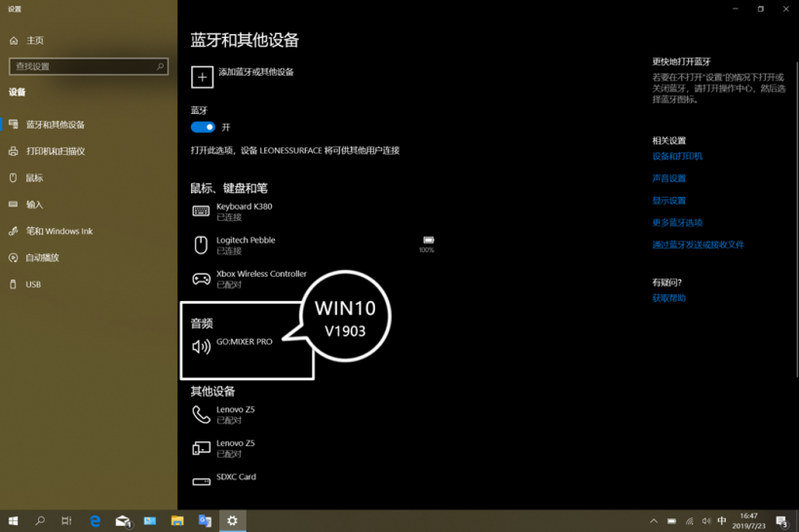Click the device-cast icon of second Lenovo Z5
This screenshot has width=799, height=532.
click(202, 448)
